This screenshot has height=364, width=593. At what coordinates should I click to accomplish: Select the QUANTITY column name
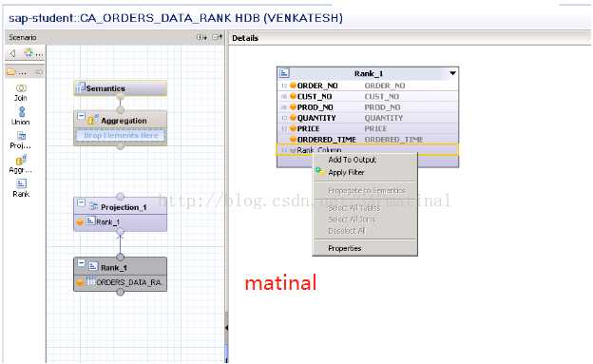[x=316, y=118]
